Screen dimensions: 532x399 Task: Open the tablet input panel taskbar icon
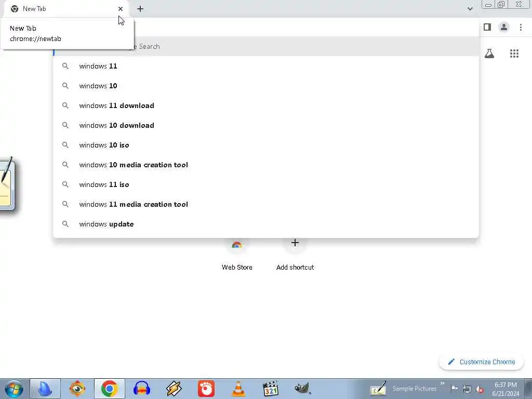[x=378, y=389]
